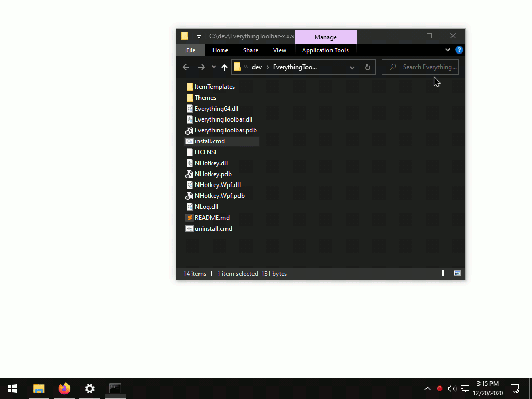Select the View ribbon tab
532x399 pixels.
[280, 50]
